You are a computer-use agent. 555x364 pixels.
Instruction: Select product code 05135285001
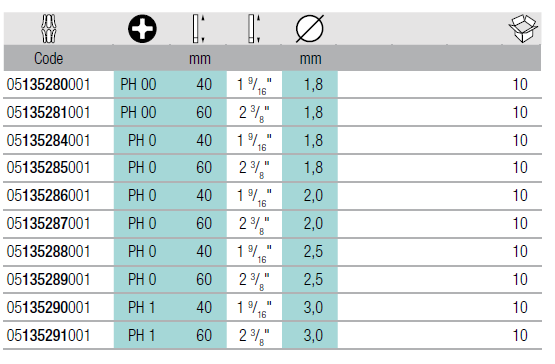coord(48,167)
